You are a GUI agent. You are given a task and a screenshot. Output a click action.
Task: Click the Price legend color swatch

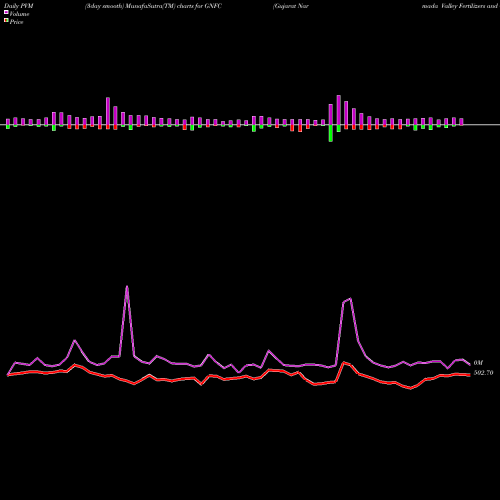coord(6,20)
